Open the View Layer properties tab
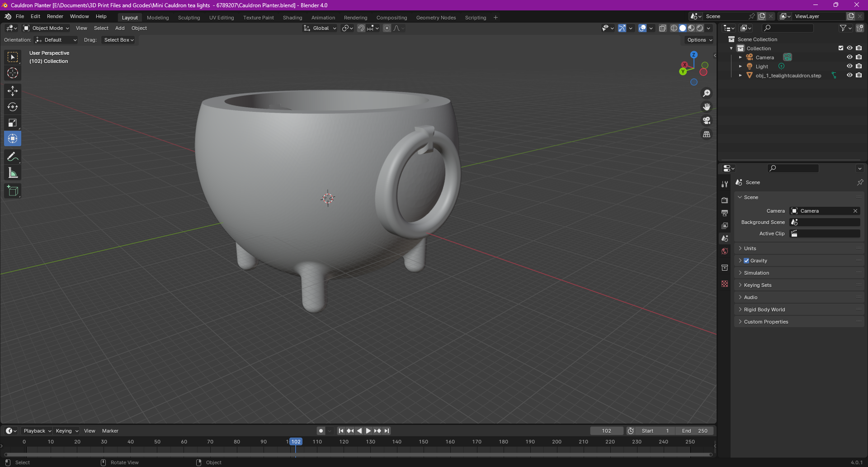This screenshot has width=868, height=467. [x=725, y=225]
